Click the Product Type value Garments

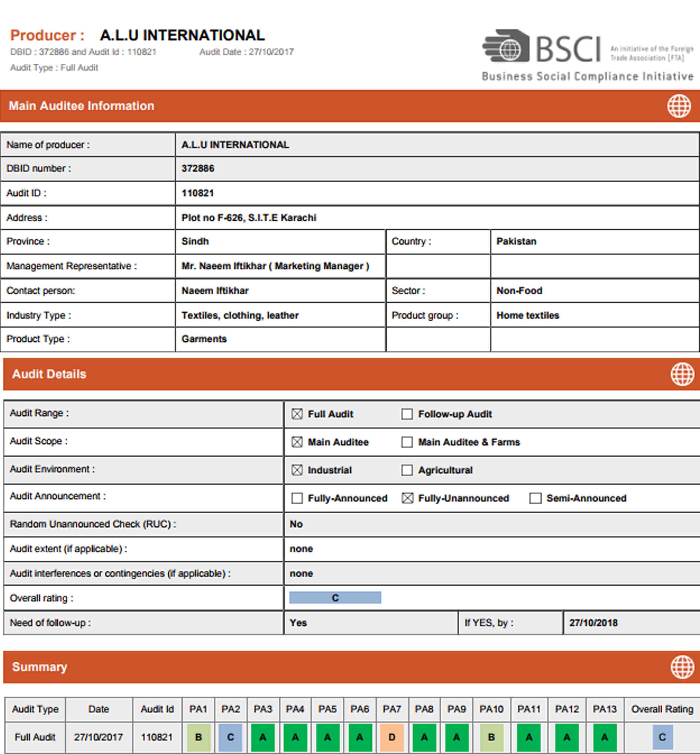(204, 339)
